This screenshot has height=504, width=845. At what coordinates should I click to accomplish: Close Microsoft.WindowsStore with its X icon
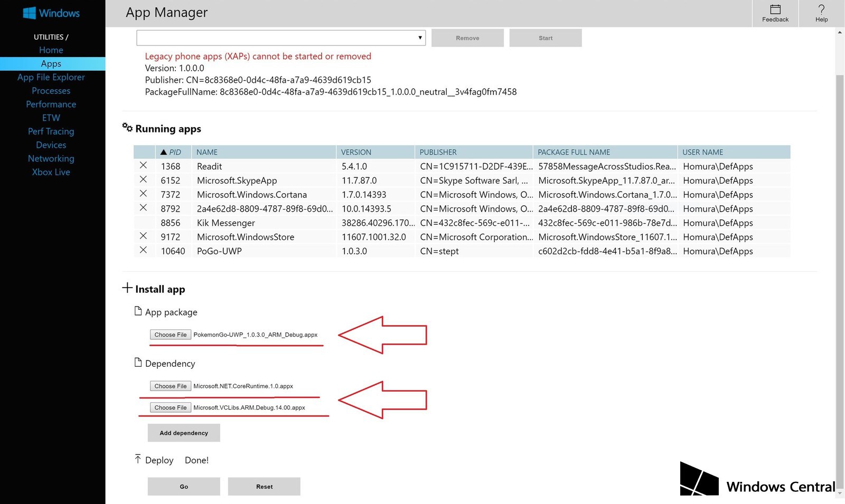point(143,236)
